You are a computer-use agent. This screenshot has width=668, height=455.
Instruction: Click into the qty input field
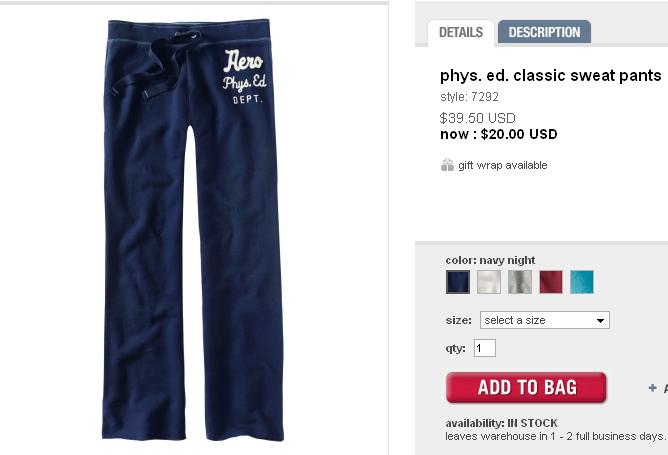tap(485, 348)
